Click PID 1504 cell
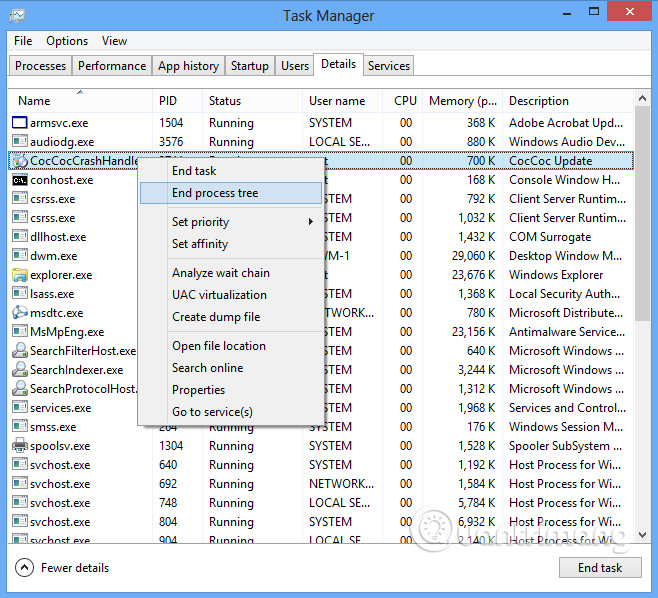 171,123
